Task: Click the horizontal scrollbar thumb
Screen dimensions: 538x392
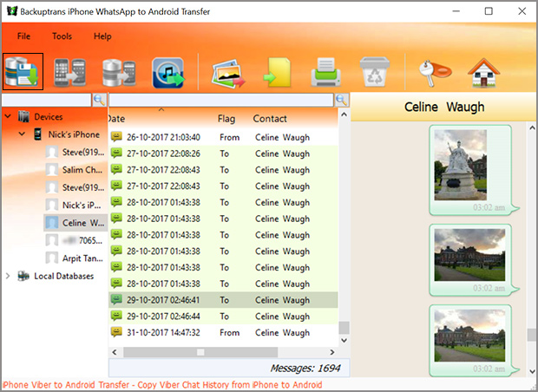Action: click(200, 352)
